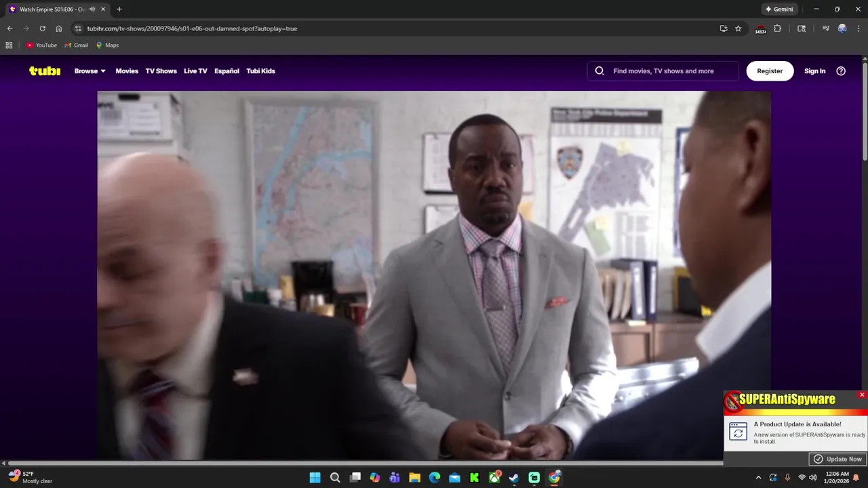This screenshot has height=488, width=868.
Task: View site information icon in address bar
Action: tap(78, 28)
